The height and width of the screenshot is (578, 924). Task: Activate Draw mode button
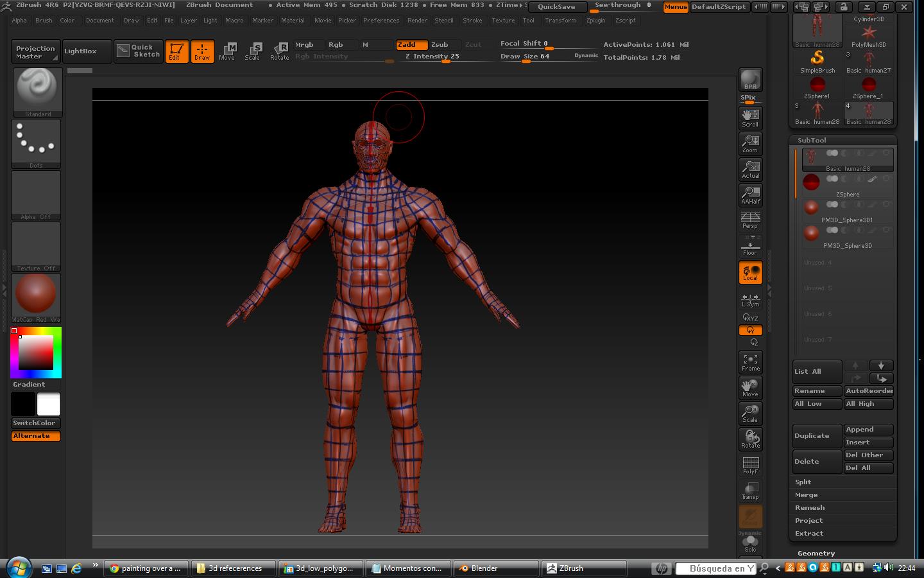202,51
